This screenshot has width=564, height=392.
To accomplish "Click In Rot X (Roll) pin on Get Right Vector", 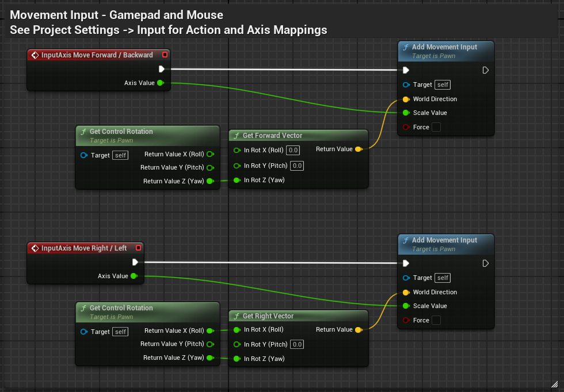I will 237,330.
